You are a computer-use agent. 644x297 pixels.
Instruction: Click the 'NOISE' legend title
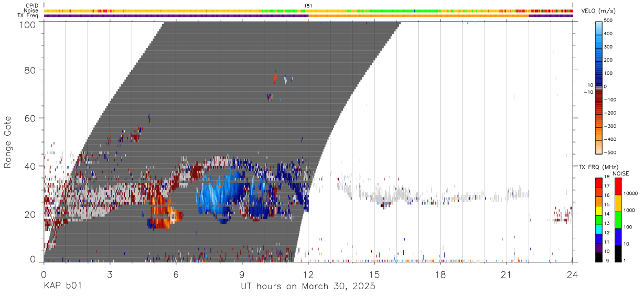point(621,173)
